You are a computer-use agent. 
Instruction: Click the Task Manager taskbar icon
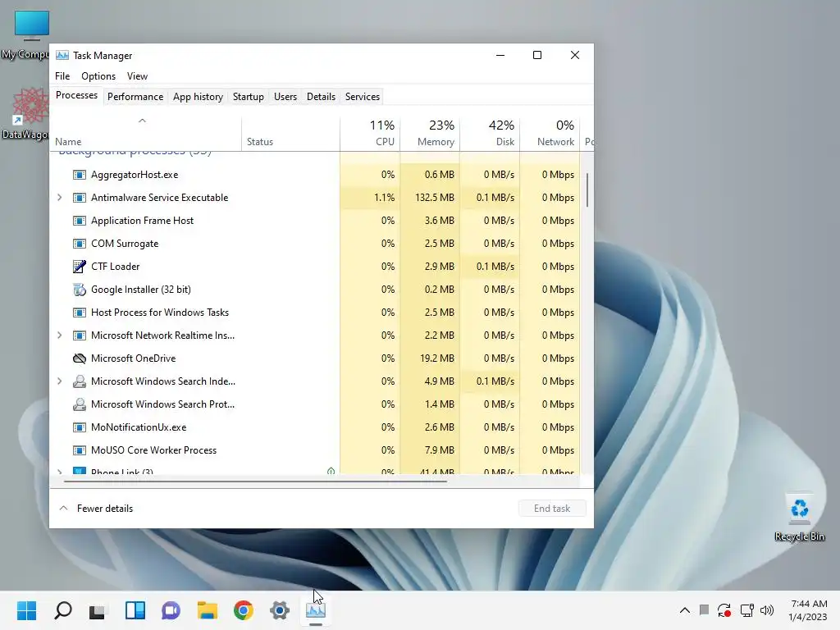tap(316, 610)
